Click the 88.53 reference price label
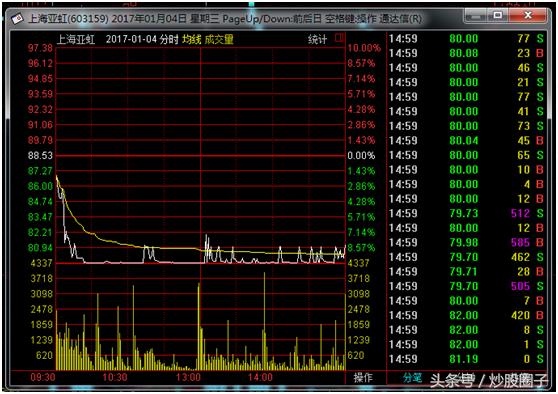 (40, 156)
